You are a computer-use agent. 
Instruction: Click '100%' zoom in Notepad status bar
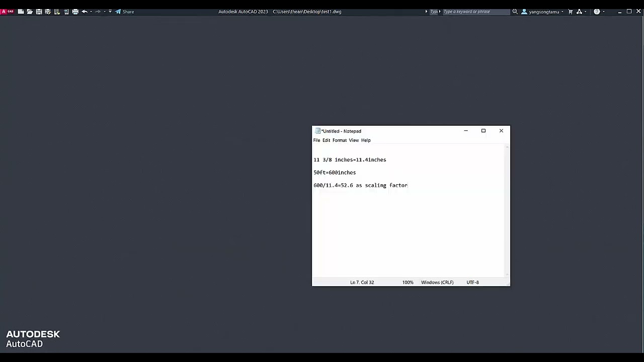[408, 283]
